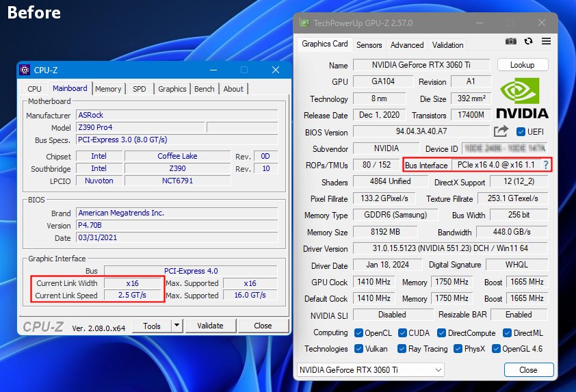
Task: Click the Driver Version field in GPU-Z
Action: [450, 248]
